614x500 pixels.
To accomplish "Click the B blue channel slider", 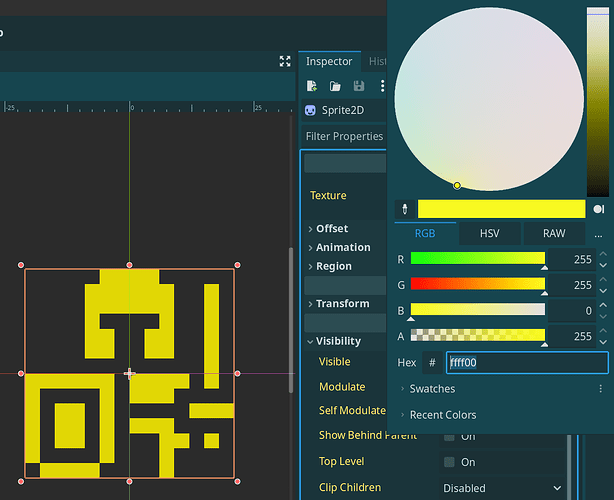I will click(x=478, y=309).
